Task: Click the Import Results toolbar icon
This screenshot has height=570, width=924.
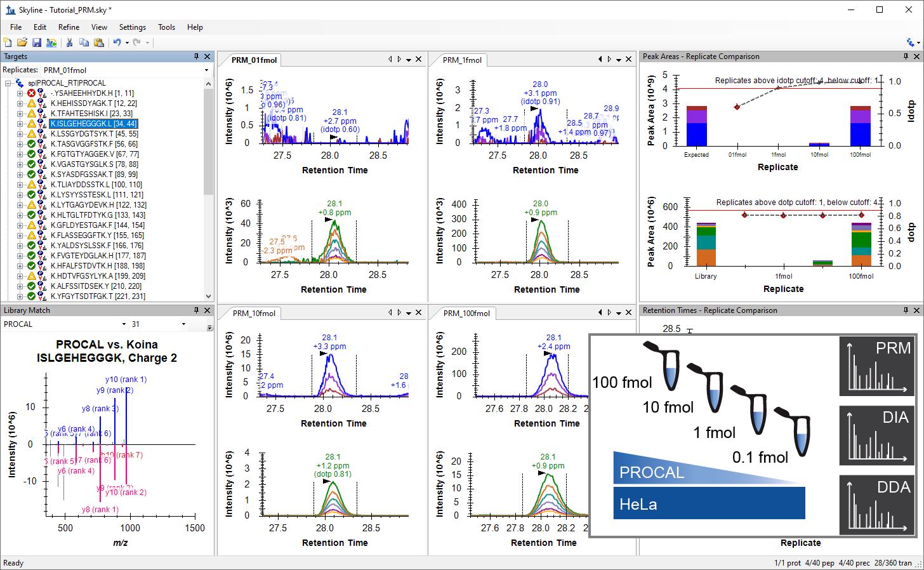Action: [51, 43]
